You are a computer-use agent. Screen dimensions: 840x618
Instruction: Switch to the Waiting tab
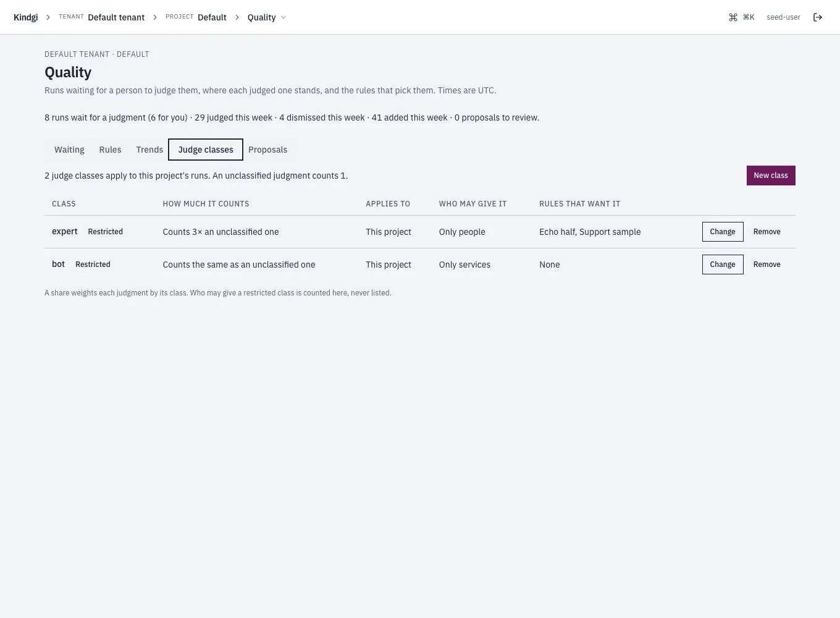coord(69,150)
